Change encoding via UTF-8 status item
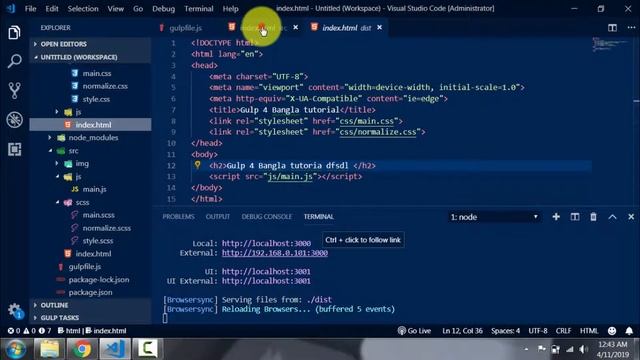 (x=538, y=331)
